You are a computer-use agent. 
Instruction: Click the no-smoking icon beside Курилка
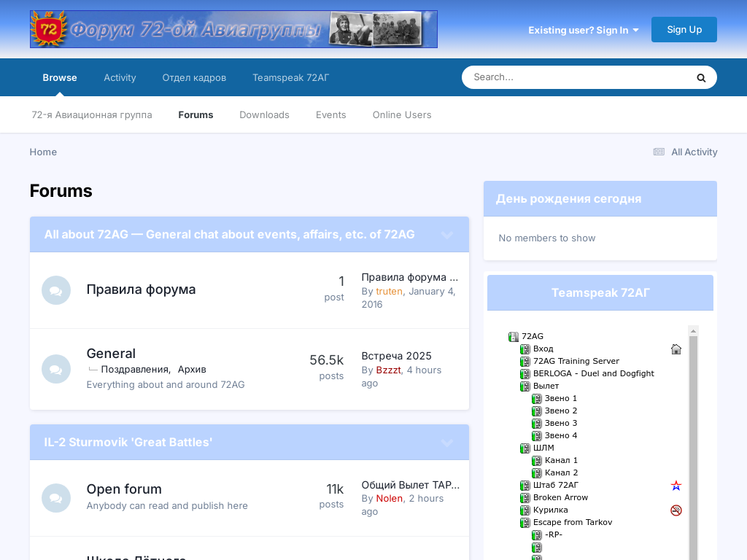[676, 510]
